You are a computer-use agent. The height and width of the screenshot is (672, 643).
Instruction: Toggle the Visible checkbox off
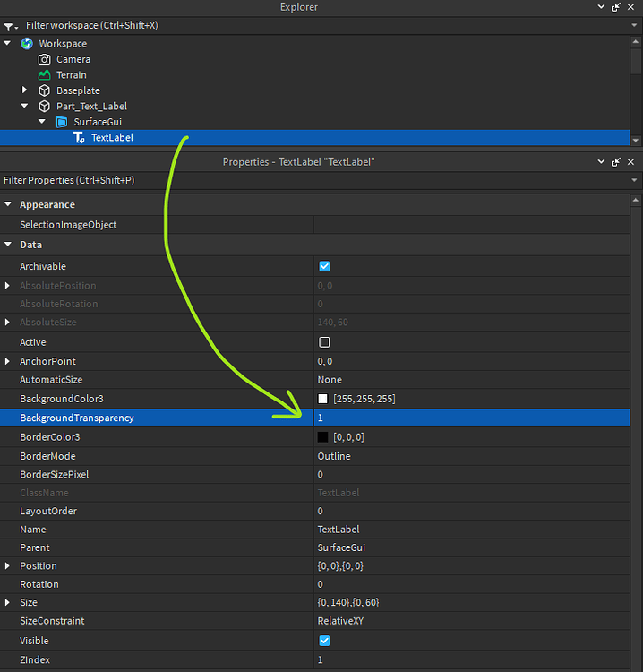(x=324, y=641)
